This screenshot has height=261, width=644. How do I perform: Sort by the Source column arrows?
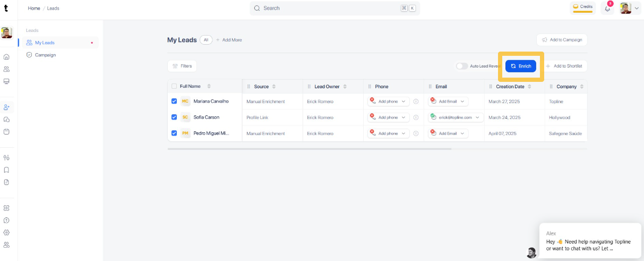tap(274, 86)
